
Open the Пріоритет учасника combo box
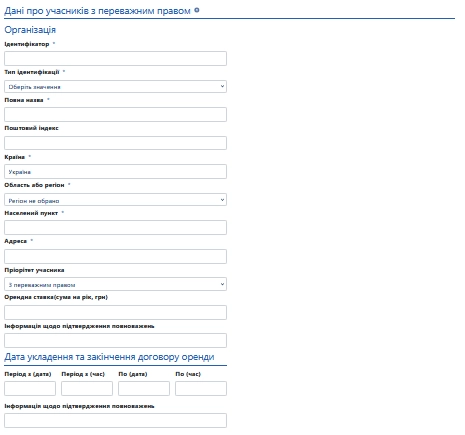115,284
